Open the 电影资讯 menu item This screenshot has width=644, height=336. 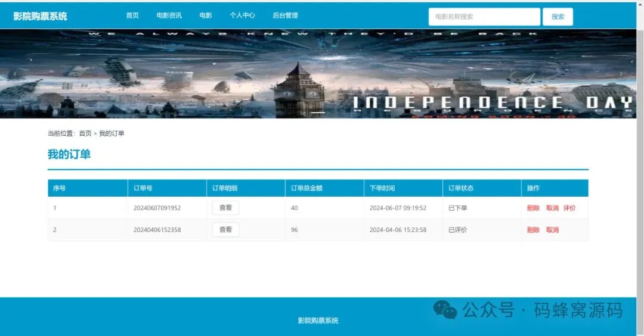[169, 15]
